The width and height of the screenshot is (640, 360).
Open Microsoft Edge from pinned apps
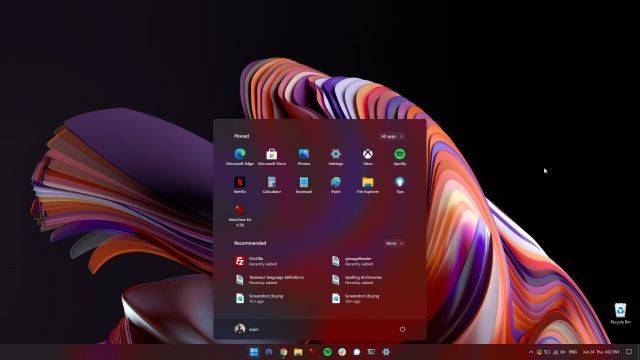point(240,157)
